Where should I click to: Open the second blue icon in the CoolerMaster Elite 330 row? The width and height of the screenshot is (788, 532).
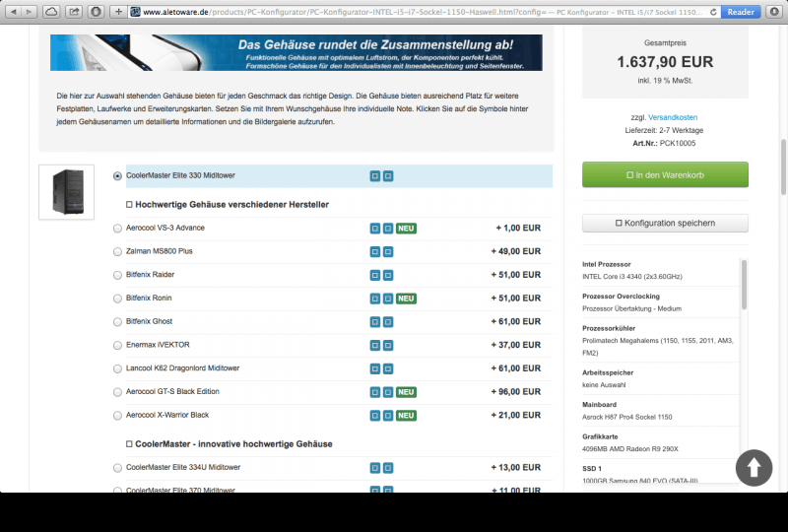[x=388, y=176]
